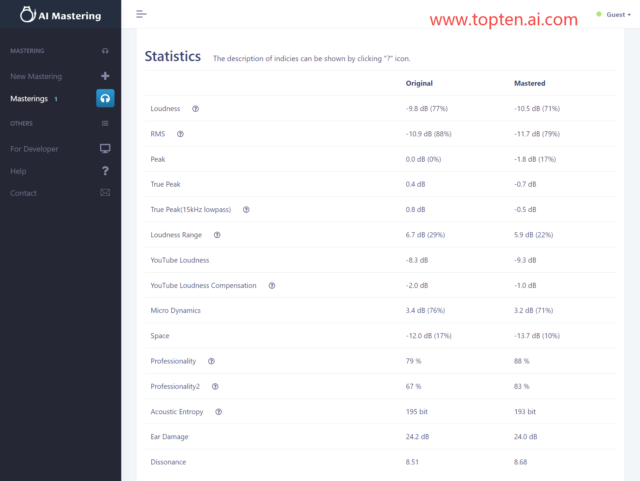Go to the For Developer link
The image size is (640, 481).
34,148
